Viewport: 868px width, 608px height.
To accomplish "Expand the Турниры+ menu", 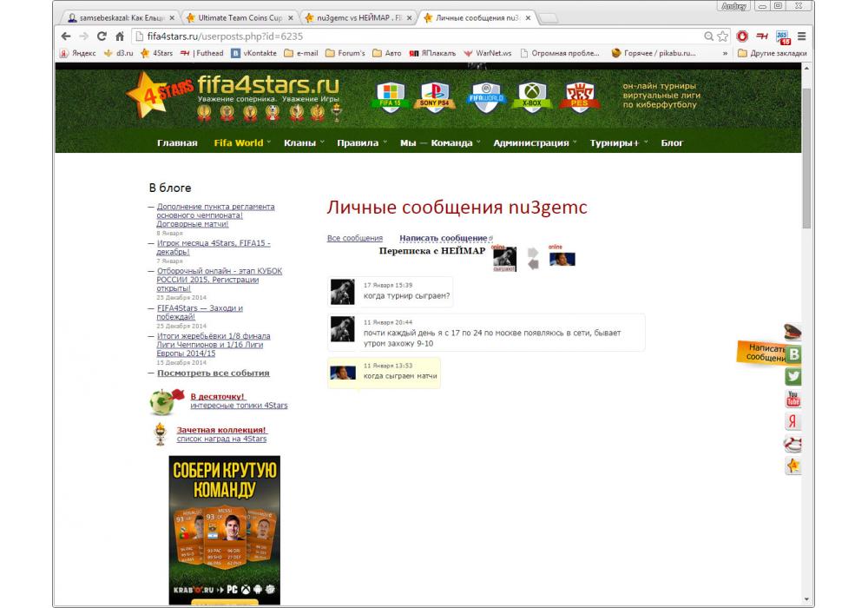I will 618,142.
